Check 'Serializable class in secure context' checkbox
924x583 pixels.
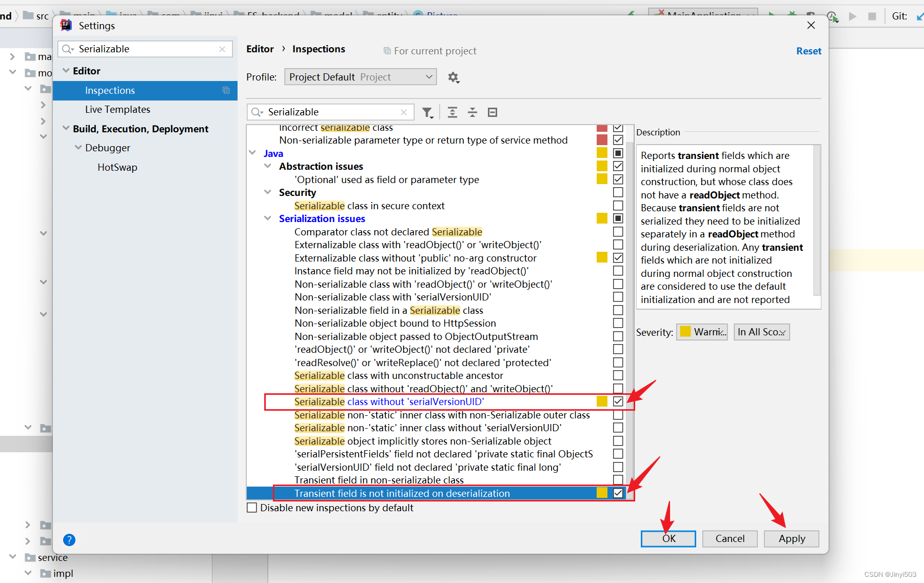[x=618, y=206]
